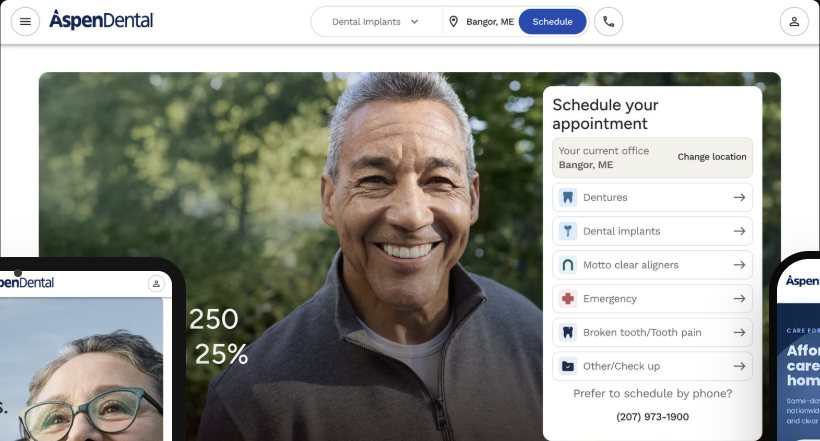Click the dropdown chevron beside Dental Implants
The height and width of the screenshot is (441, 820).
coord(415,21)
